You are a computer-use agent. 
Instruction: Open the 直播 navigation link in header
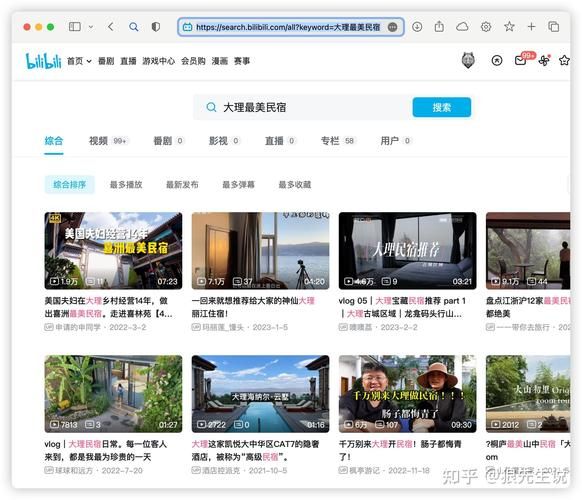(x=128, y=61)
